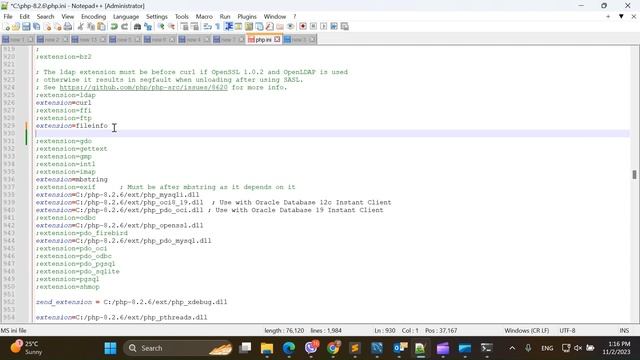Switch to the new 1 tab
This screenshot has width=640, height=360.
pos(17,40)
